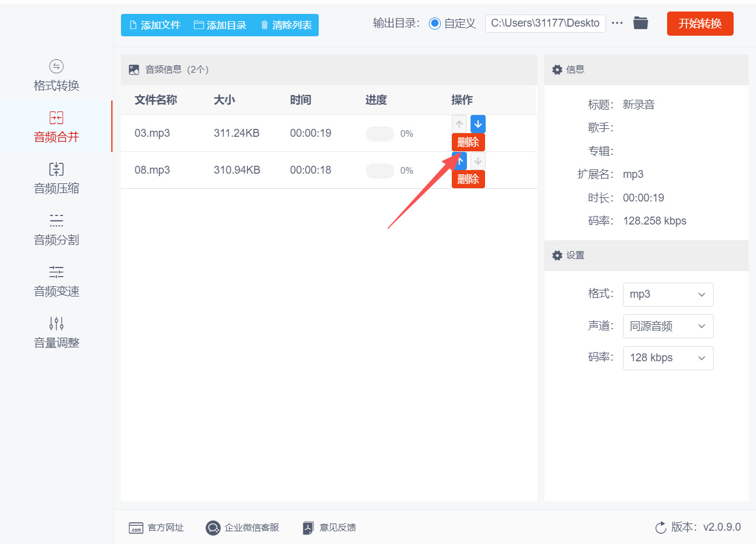This screenshot has width=756, height=544.
Task: Open the 格式转换 sidebar section
Action: coord(56,76)
